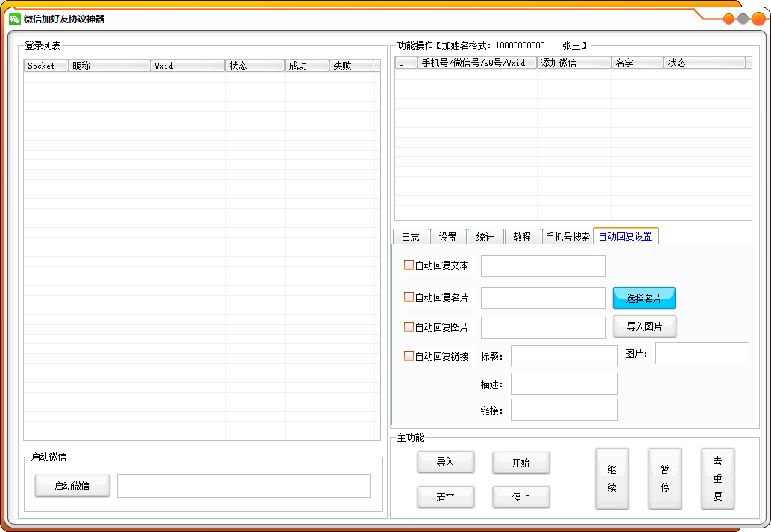Click the 启动微信 button
Image resolution: width=771 pixels, height=532 pixels.
click(72, 486)
